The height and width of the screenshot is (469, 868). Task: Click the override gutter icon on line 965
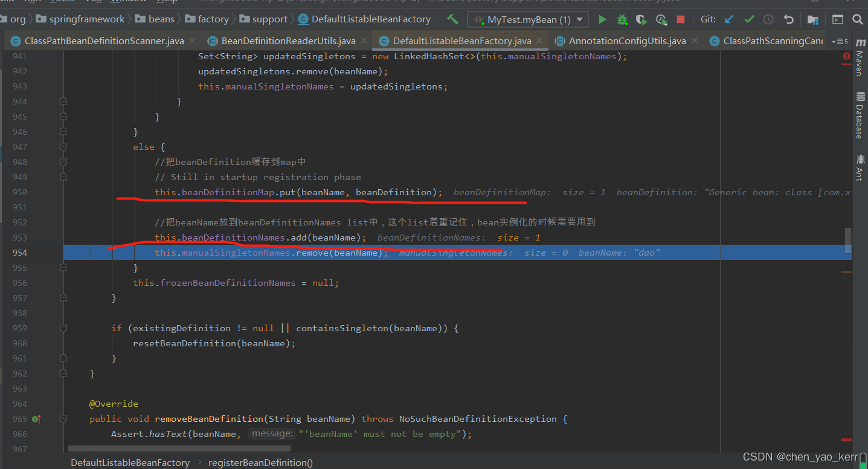coord(36,419)
